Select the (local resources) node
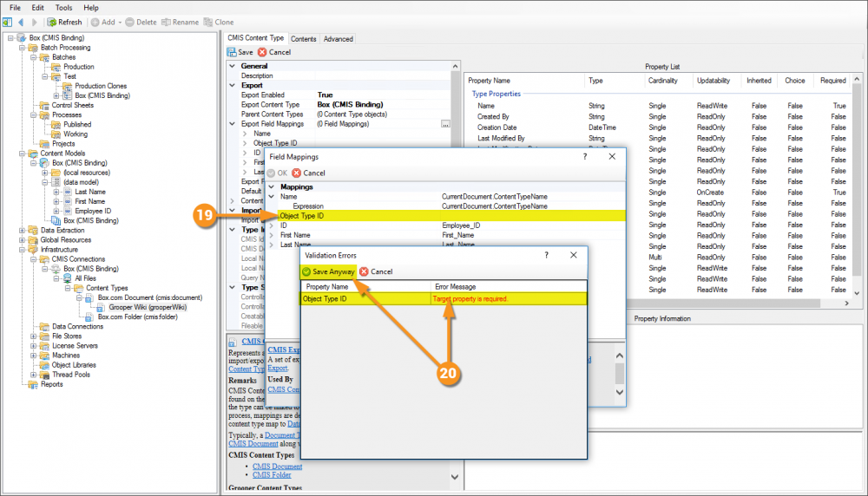 (x=86, y=173)
